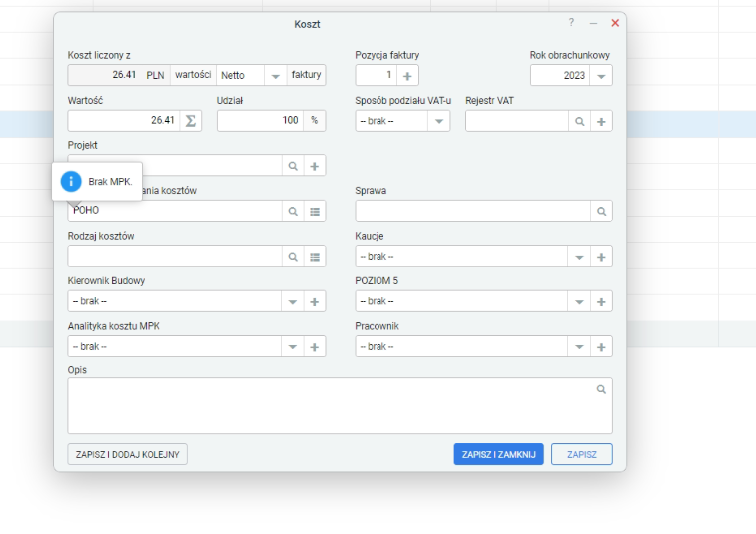Expand the Pracownik dropdown list
The width and height of the screenshot is (756, 534).
(x=579, y=347)
